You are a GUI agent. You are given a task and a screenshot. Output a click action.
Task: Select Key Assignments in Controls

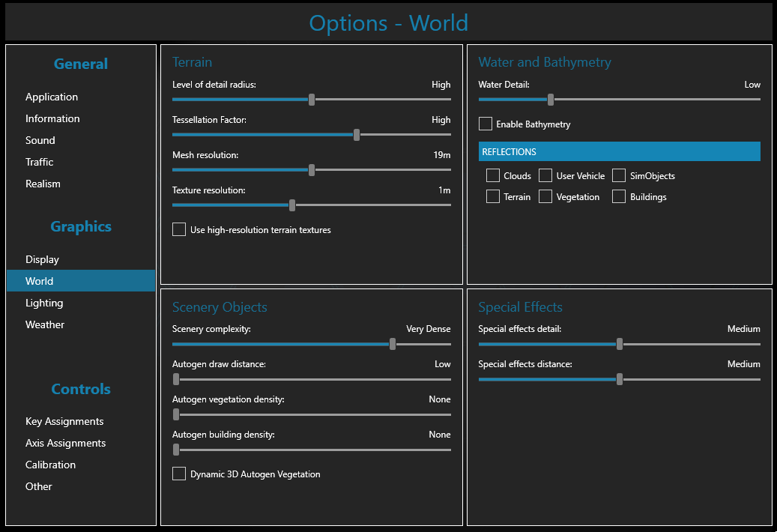64,421
